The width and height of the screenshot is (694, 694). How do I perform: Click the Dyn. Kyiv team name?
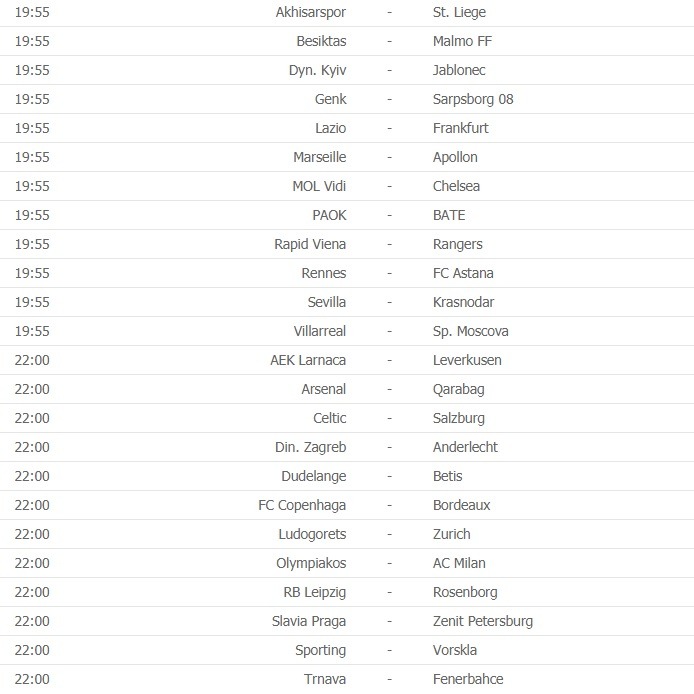click(x=317, y=71)
